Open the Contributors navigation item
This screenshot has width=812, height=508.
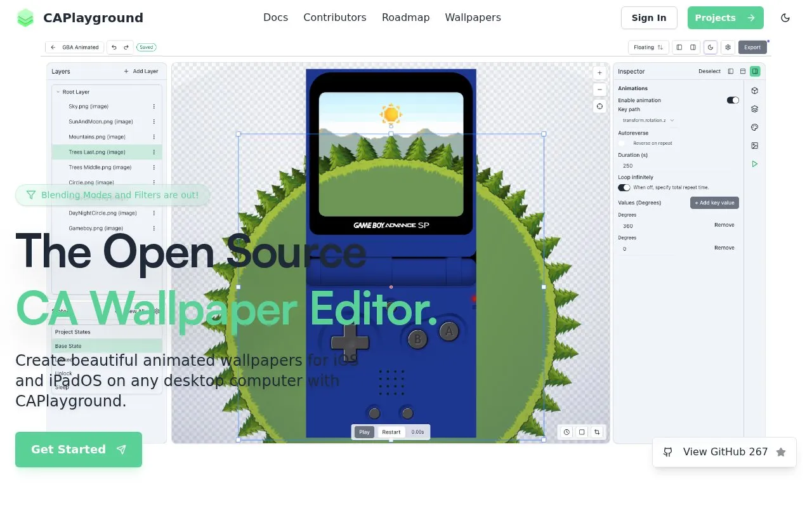335,18
